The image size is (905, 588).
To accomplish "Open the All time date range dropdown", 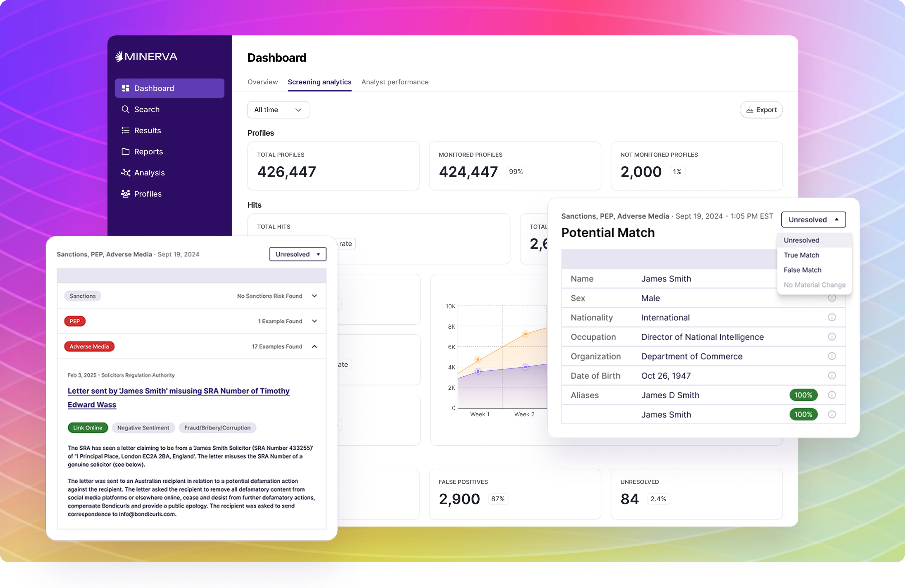I will pyautogui.click(x=278, y=110).
